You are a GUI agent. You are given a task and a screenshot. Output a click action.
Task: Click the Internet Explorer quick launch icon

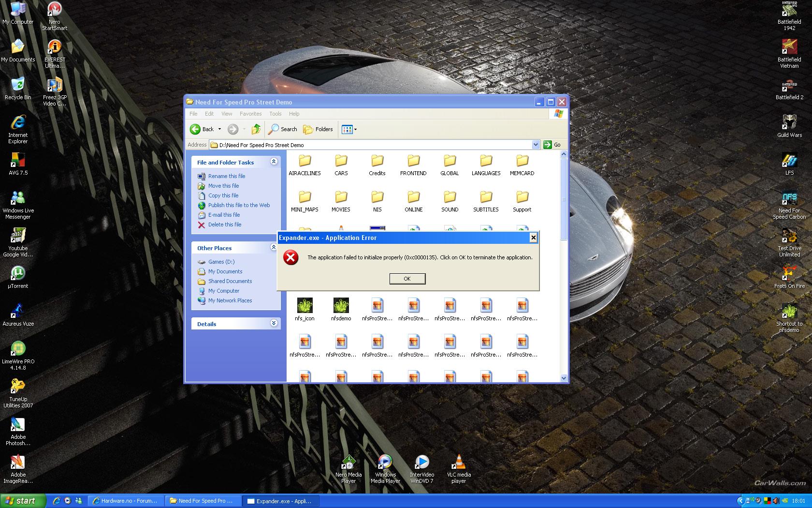pyautogui.click(x=56, y=501)
